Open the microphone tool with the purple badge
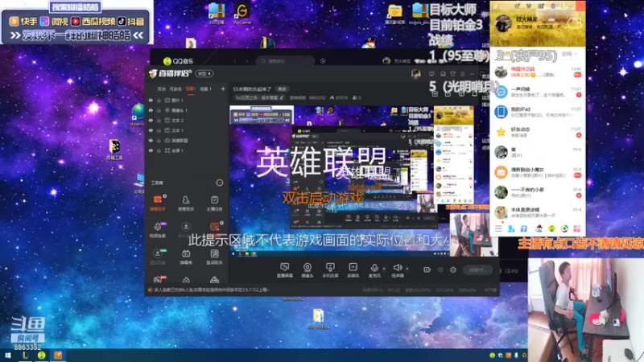This screenshot has height=362, width=644. click(158, 230)
